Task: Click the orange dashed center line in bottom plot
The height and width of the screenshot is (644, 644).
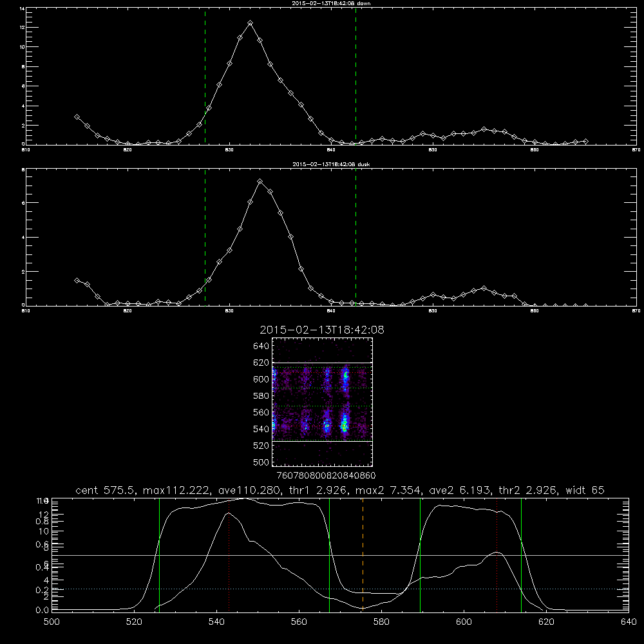Action: pyautogui.click(x=363, y=554)
